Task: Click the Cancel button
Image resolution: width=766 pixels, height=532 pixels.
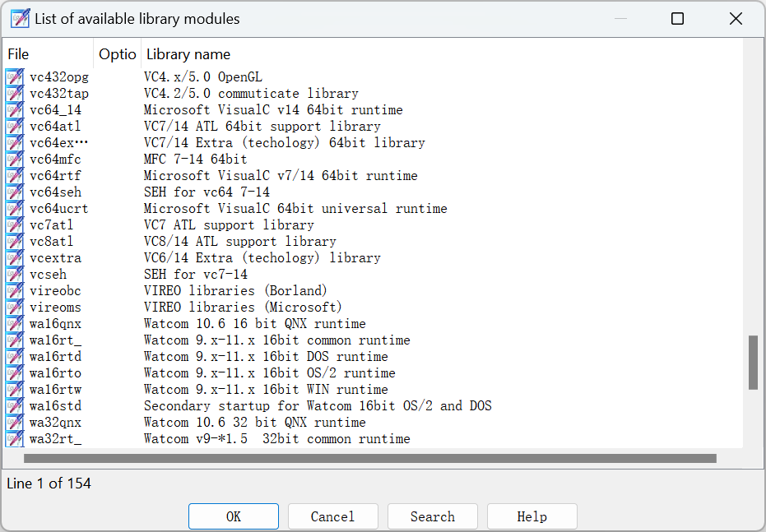Action: pos(332,516)
